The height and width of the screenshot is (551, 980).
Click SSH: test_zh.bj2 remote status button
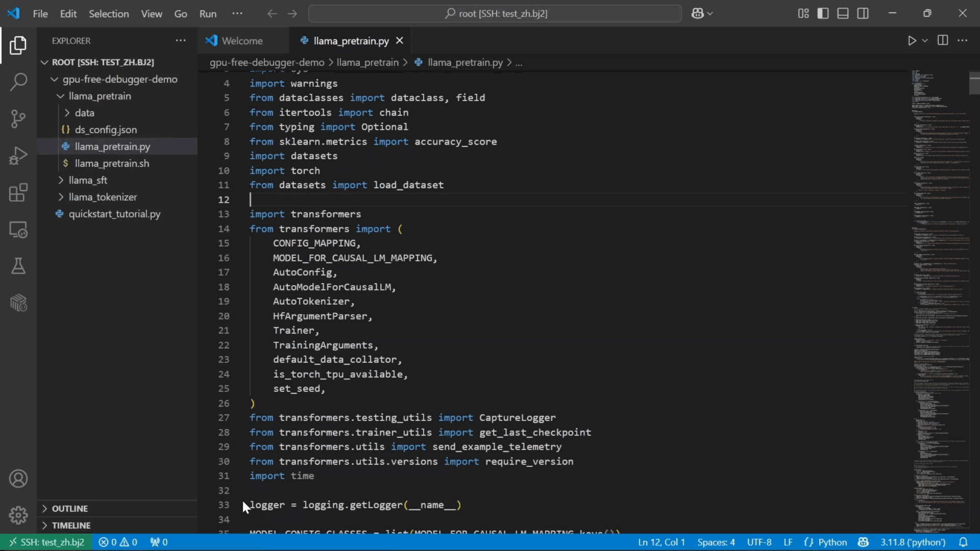(46, 542)
